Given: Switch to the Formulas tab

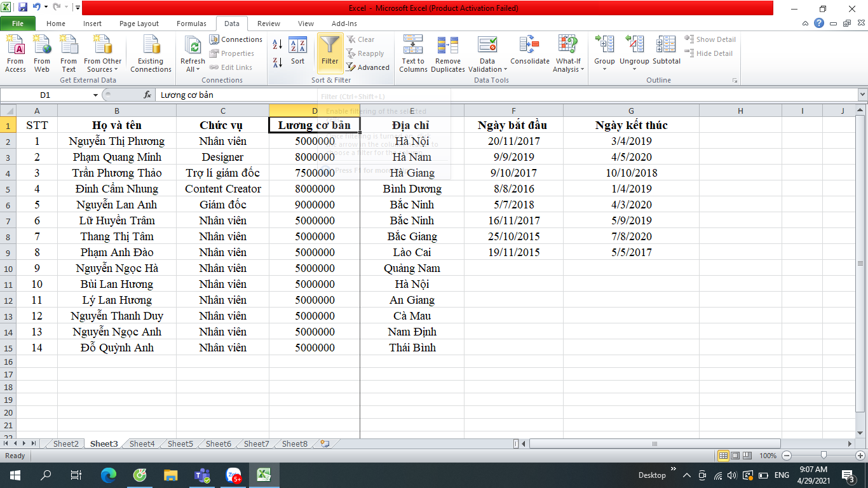Looking at the screenshot, I should point(191,24).
